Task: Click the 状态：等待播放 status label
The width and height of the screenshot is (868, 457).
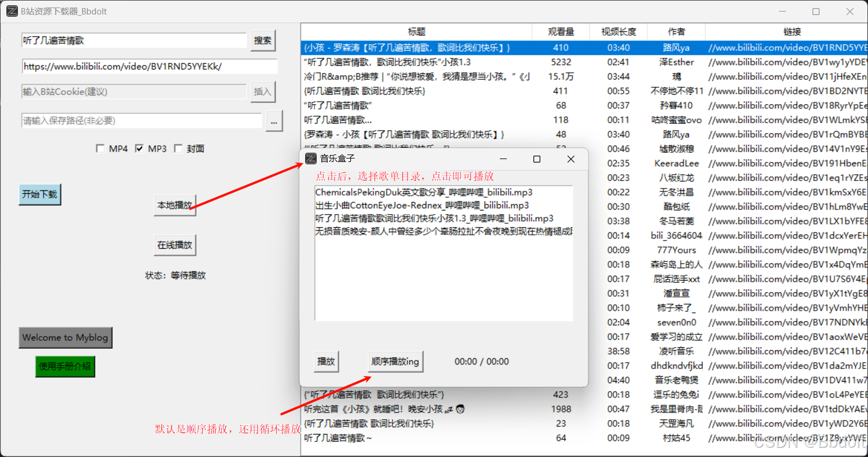Action: click(x=175, y=275)
